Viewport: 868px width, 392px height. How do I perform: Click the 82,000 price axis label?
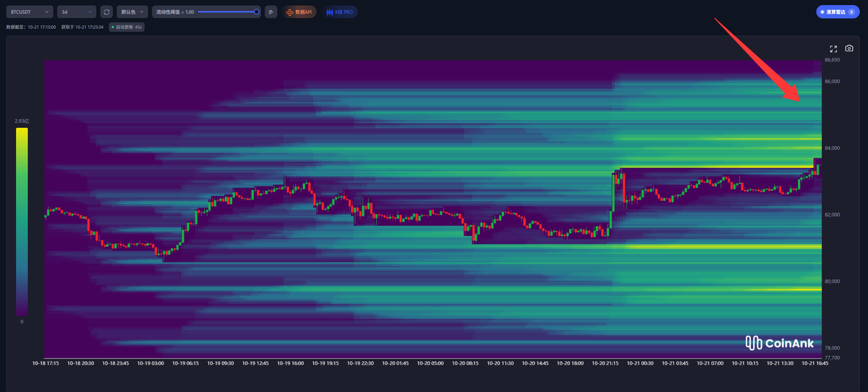[832, 215]
